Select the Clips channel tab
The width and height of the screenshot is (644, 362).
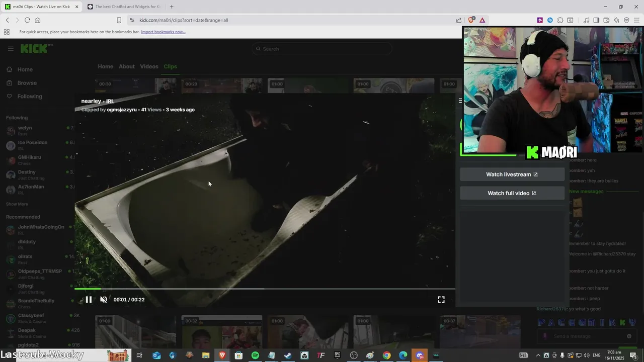pyautogui.click(x=170, y=66)
